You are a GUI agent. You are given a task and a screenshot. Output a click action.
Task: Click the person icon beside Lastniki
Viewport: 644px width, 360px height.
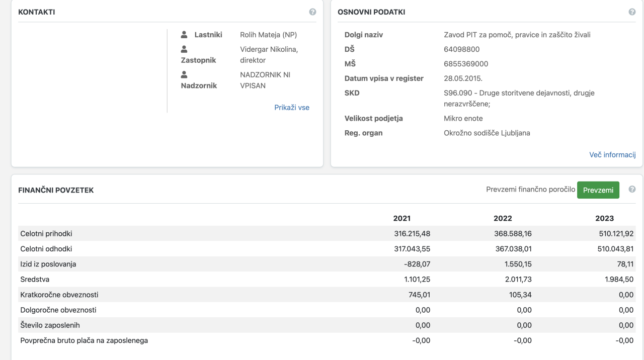tap(184, 35)
